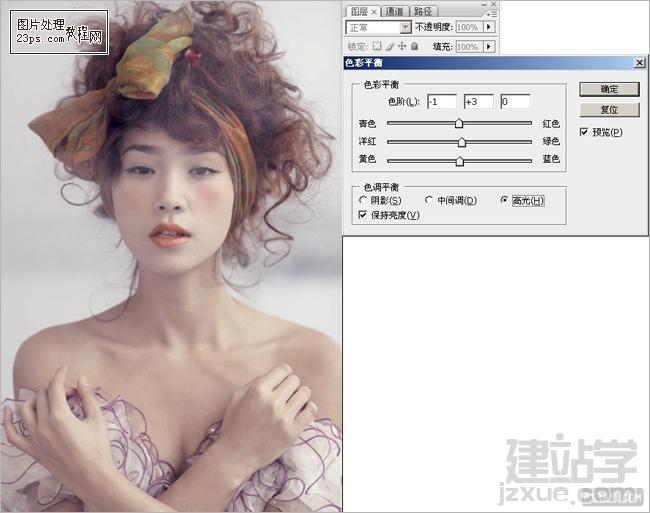Click the 黄色-蓝色 slider handle
Image resolution: width=650 pixels, height=513 pixels.
coord(460,161)
